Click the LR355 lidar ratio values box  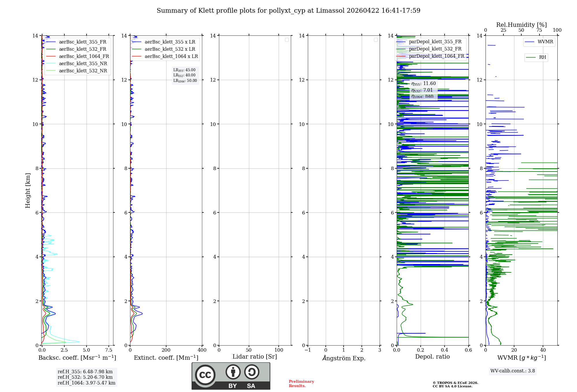tap(185, 75)
